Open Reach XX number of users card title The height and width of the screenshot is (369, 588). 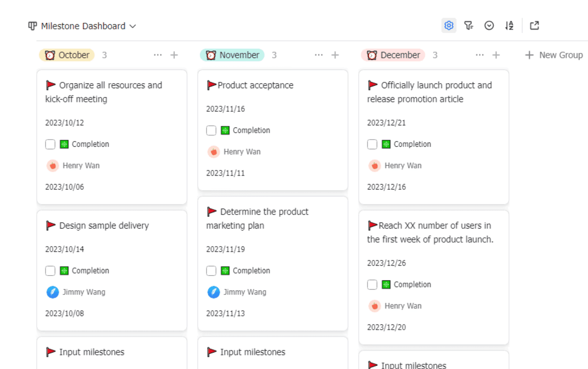point(430,232)
